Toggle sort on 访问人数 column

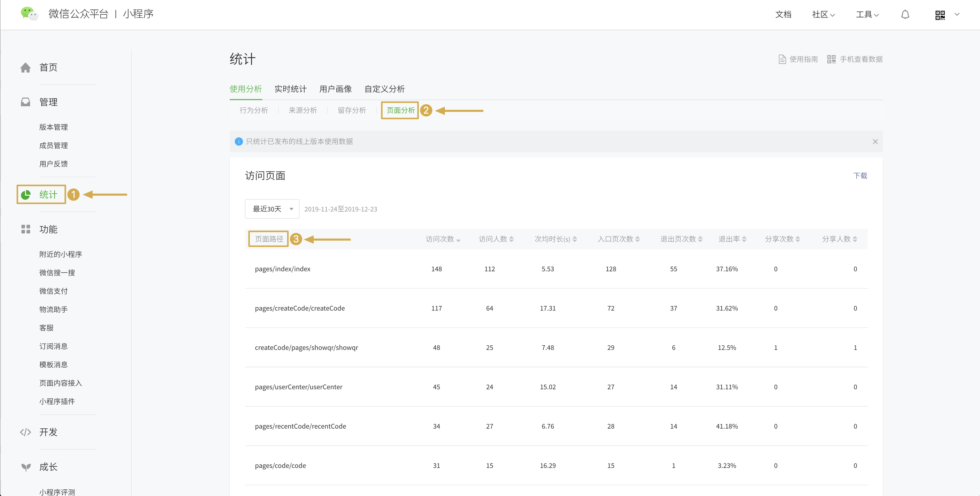click(x=496, y=239)
